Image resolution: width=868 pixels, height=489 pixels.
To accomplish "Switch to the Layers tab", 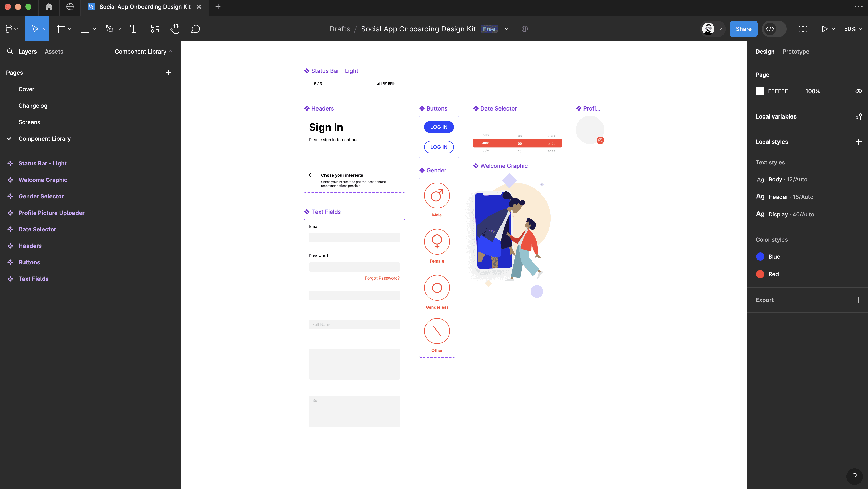I will click(x=28, y=52).
